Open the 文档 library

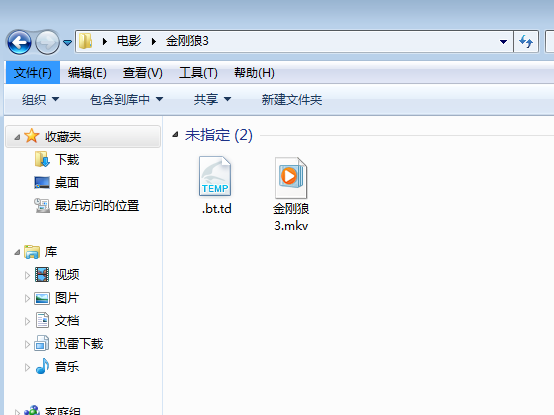coord(67,321)
